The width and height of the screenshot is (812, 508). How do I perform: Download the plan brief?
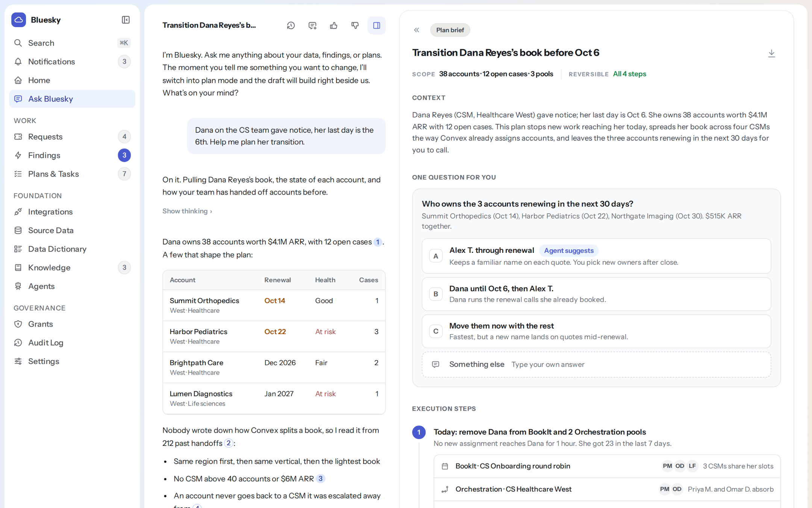(x=771, y=53)
